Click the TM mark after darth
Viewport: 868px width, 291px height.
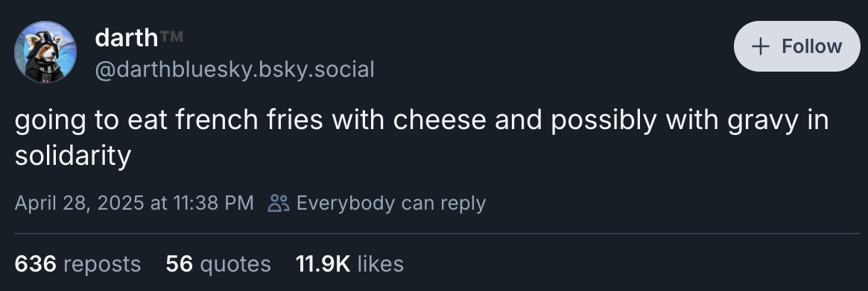[171, 37]
